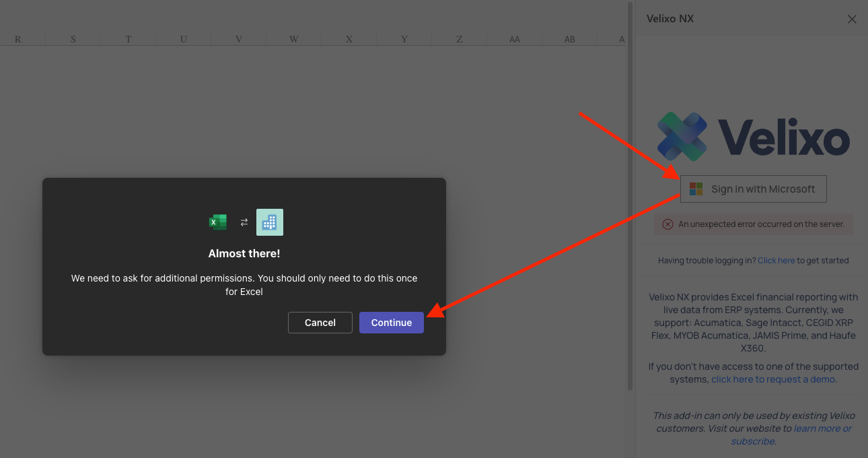Viewport: 868px width, 458px height.
Task: Click the 'unexpected error occurred' message banner
Action: point(760,224)
